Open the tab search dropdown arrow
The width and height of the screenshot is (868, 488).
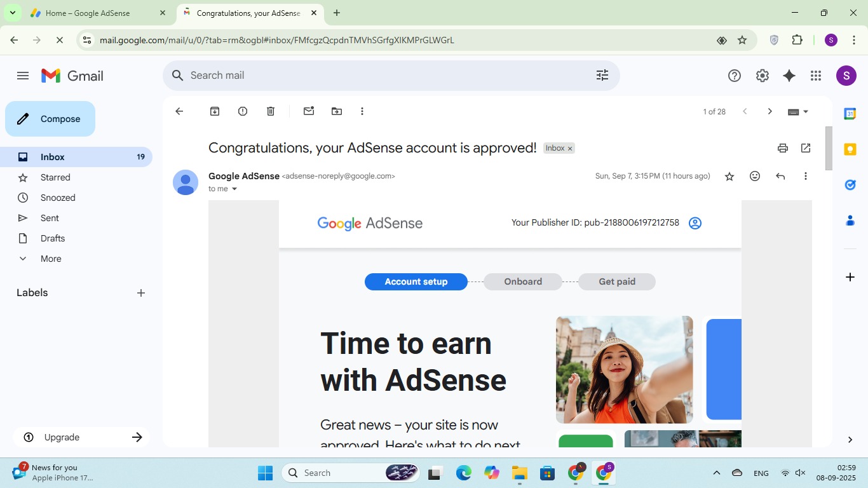click(12, 13)
